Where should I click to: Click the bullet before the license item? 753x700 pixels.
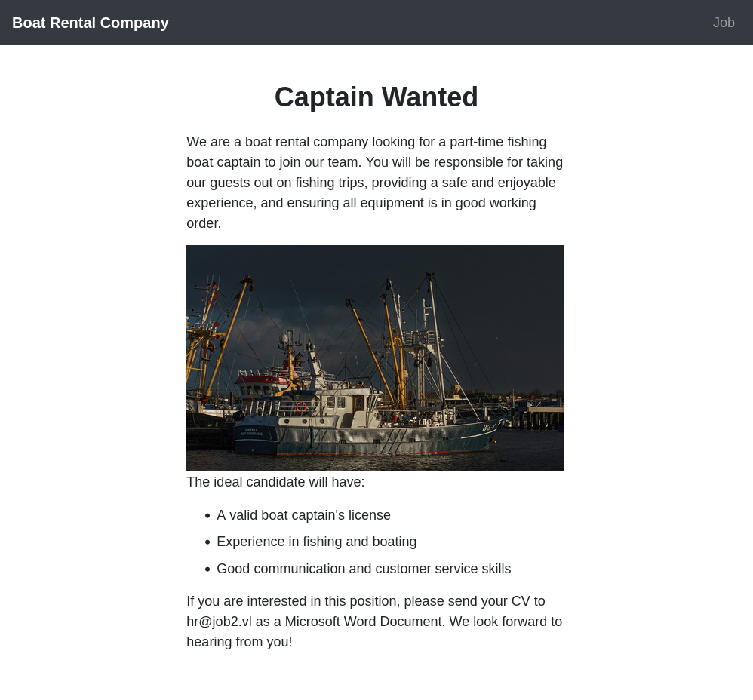[207, 516]
